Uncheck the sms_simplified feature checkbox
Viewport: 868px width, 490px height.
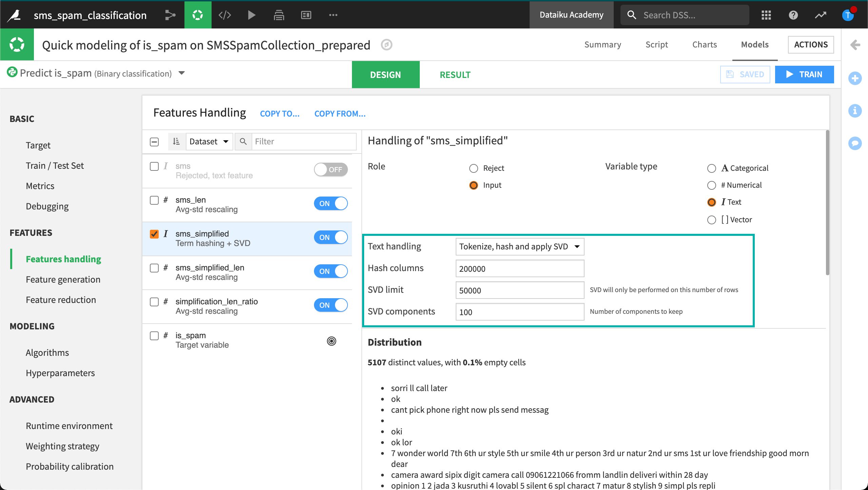[154, 234]
